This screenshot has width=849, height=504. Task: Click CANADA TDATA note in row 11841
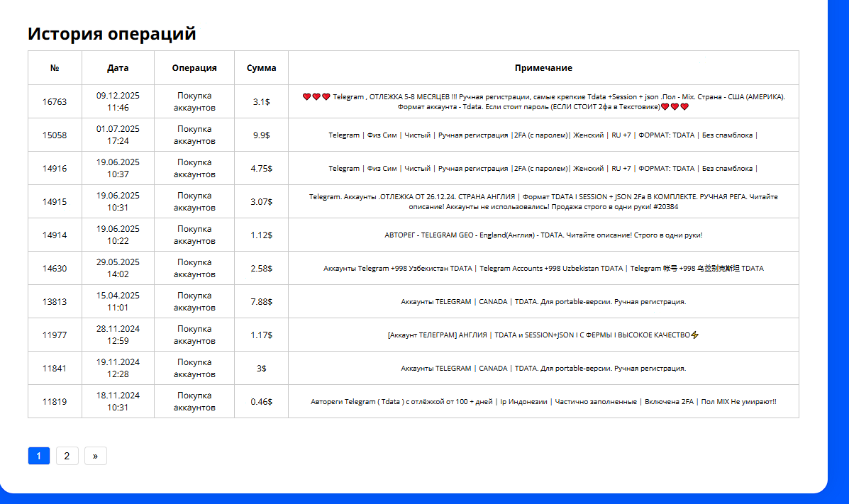(543, 368)
